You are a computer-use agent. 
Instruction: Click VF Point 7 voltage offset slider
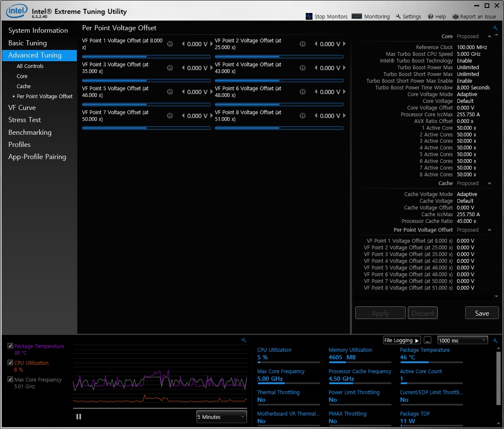[146, 128]
